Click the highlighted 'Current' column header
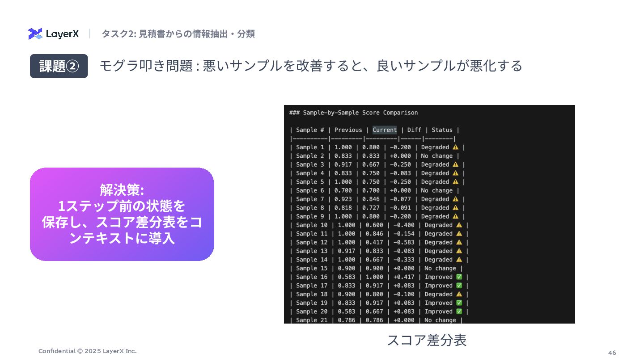Image resolution: width=644 pixels, height=362 pixels. (385, 130)
